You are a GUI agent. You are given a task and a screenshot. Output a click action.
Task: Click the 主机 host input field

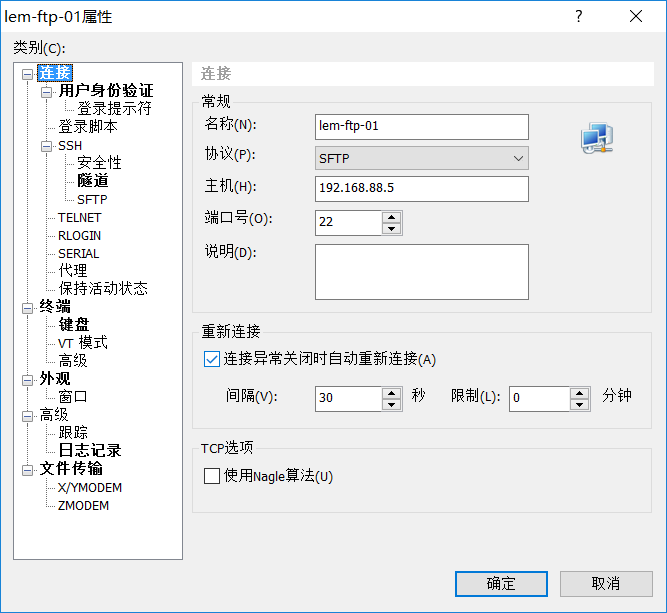(422, 189)
